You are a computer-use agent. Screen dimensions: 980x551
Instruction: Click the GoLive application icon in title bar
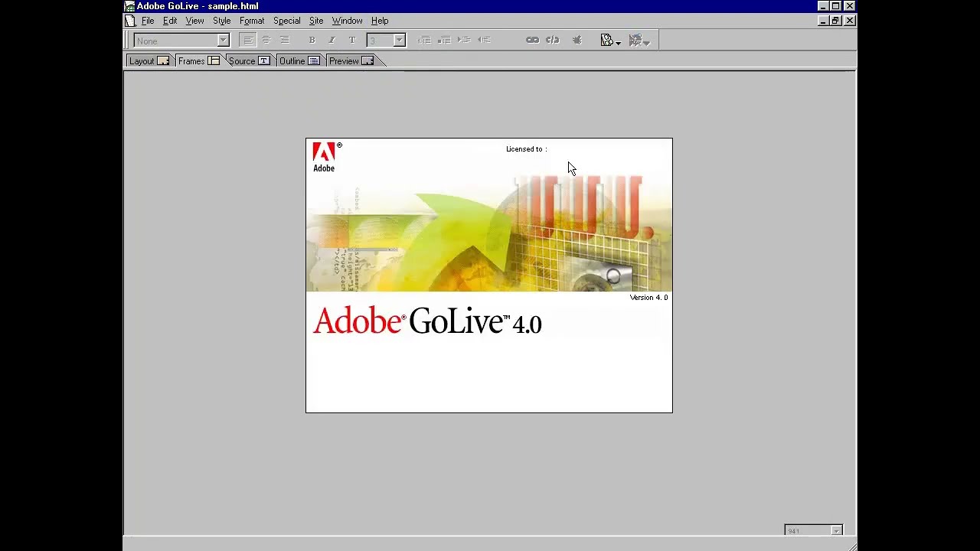coord(130,6)
